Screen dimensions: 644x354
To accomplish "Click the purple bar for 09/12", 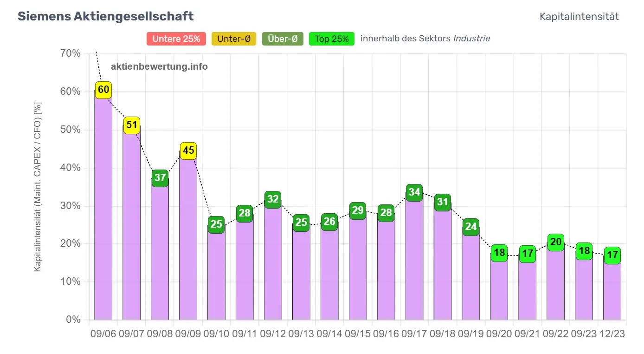I will click(x=273, y=260).
